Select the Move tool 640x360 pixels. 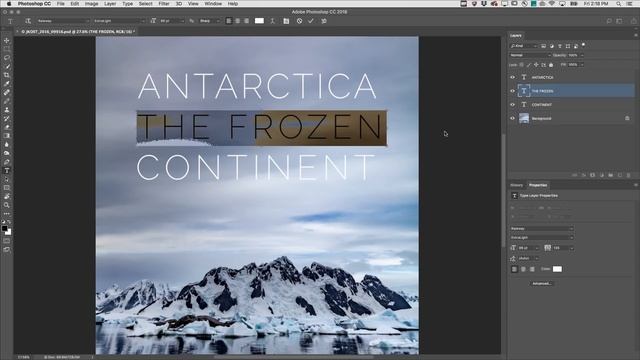pos(7,40)
